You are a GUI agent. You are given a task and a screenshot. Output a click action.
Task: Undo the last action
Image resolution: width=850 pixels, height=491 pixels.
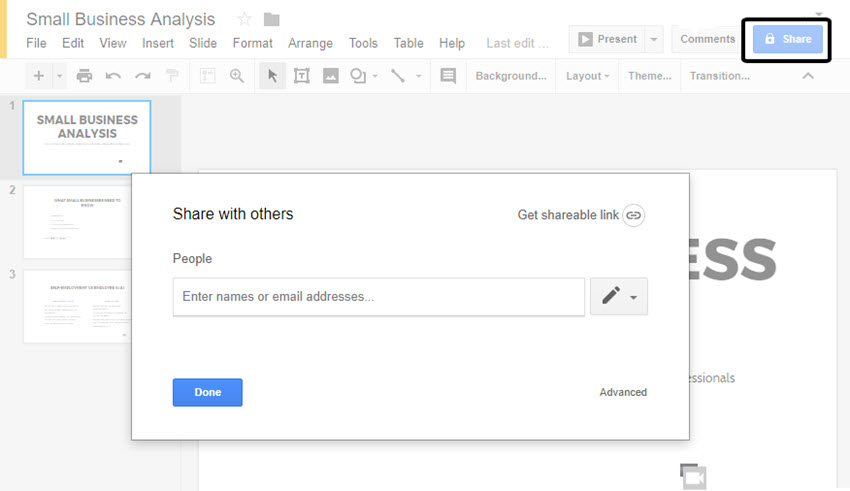[113, 76]
